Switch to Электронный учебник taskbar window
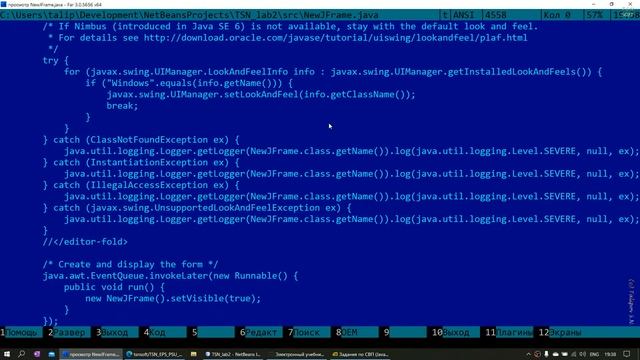640x360 pixels. pyautogui.click(x=297, y=354)
